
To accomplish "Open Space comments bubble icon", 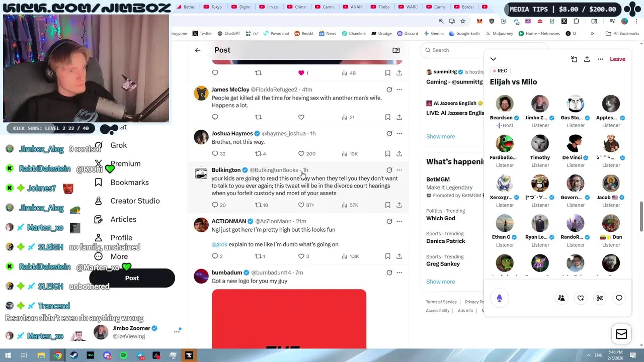I will pos(619,298).
